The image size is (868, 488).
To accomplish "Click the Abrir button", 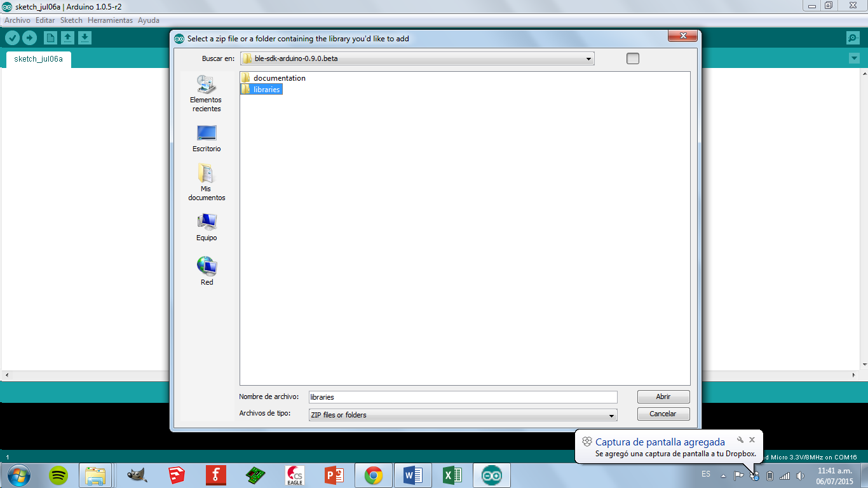I will [663, 396].
